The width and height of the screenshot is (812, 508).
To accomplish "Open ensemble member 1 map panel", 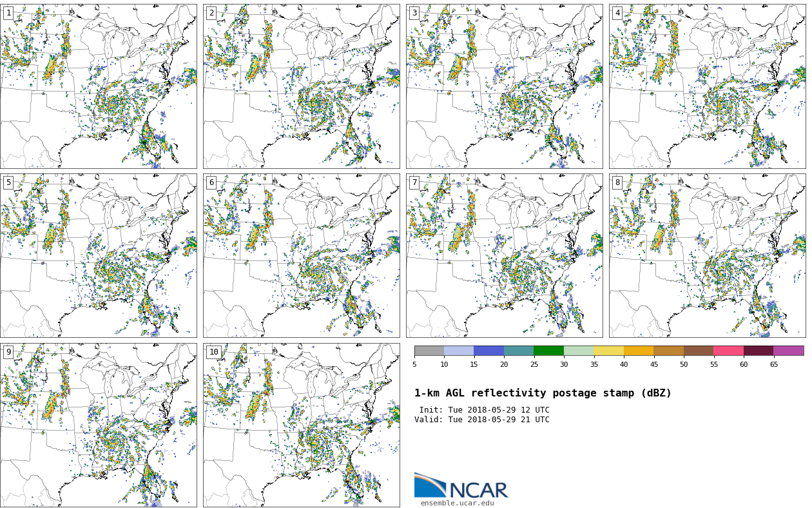I will [99, 86].
